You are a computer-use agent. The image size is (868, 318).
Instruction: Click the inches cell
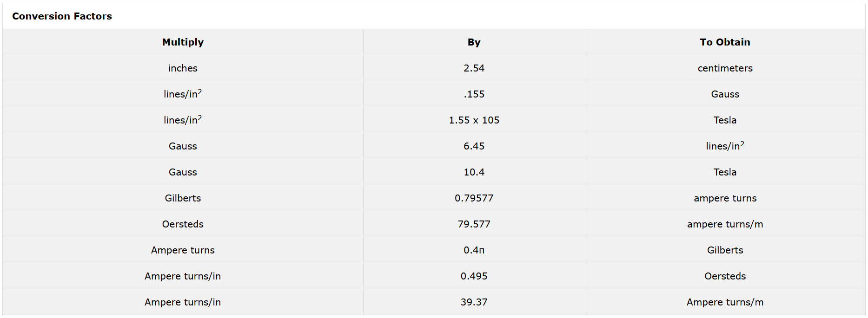183,68
